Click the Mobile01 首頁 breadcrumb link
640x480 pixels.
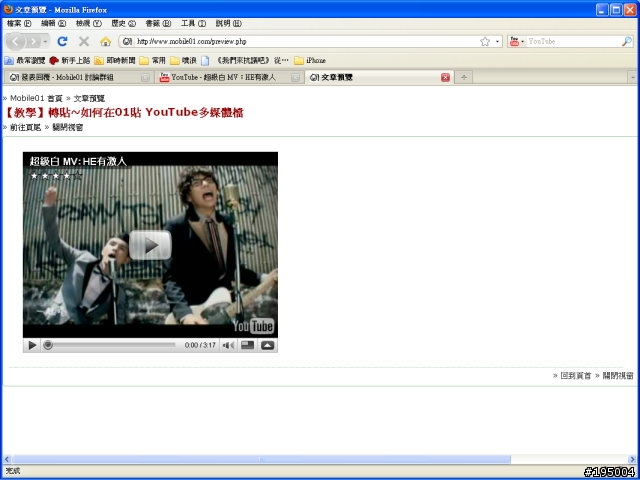click(36, 98)
